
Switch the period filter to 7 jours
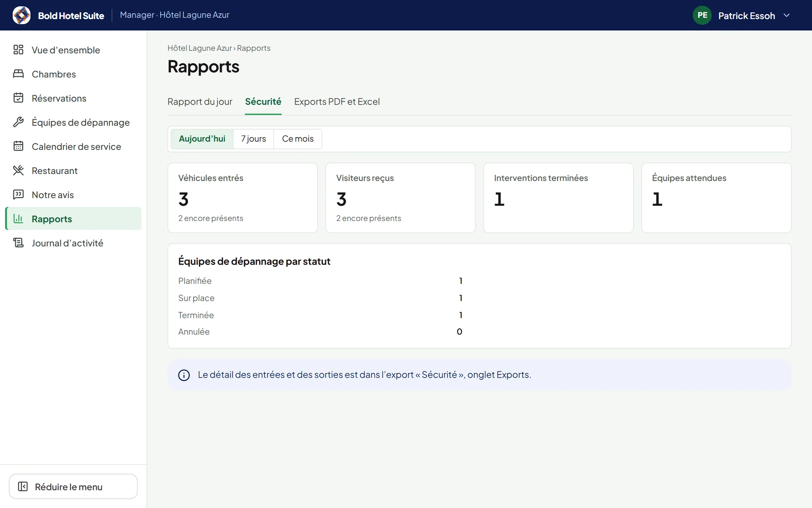(x=253, y=139)
